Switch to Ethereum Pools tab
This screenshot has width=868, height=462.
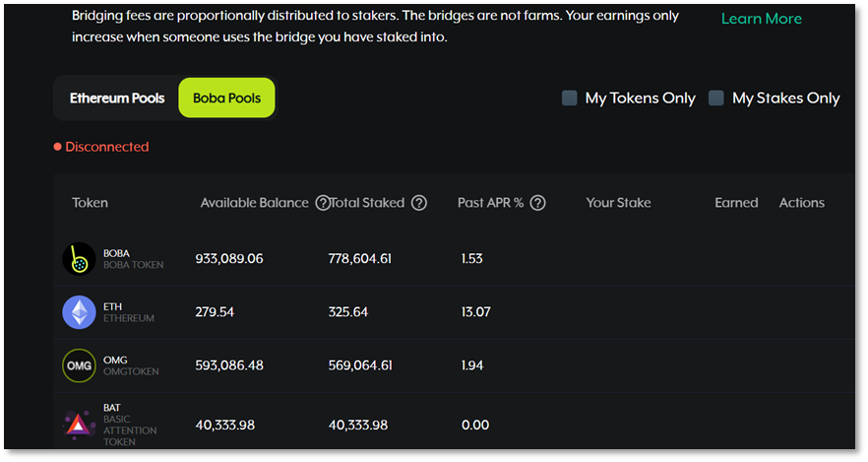pyautogui.click(x=117, y=99)
